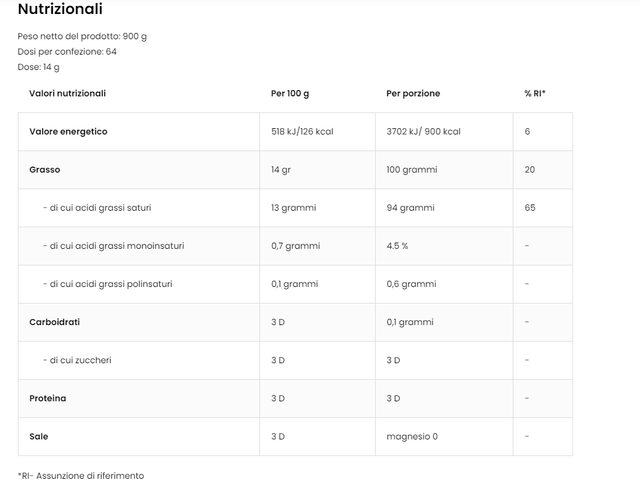Click the Dose: 14 g line
This screenshot has height=486, width=640.
pos(39,67)
